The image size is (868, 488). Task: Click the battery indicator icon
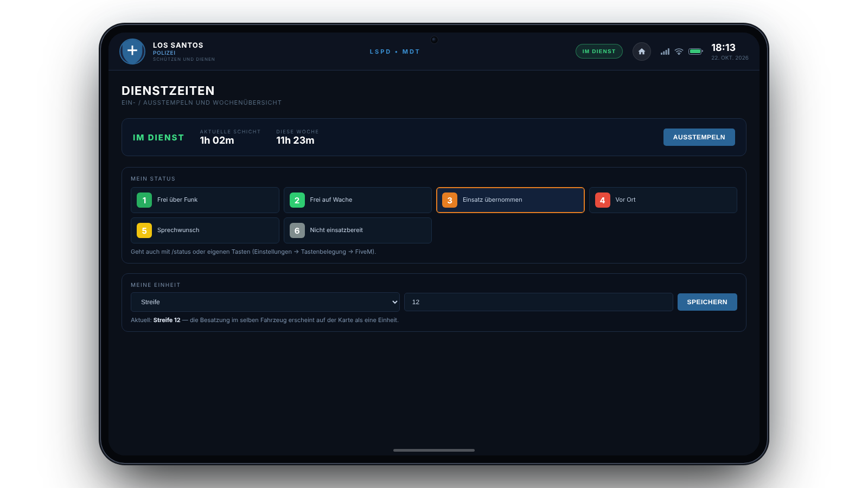point(696,52)
